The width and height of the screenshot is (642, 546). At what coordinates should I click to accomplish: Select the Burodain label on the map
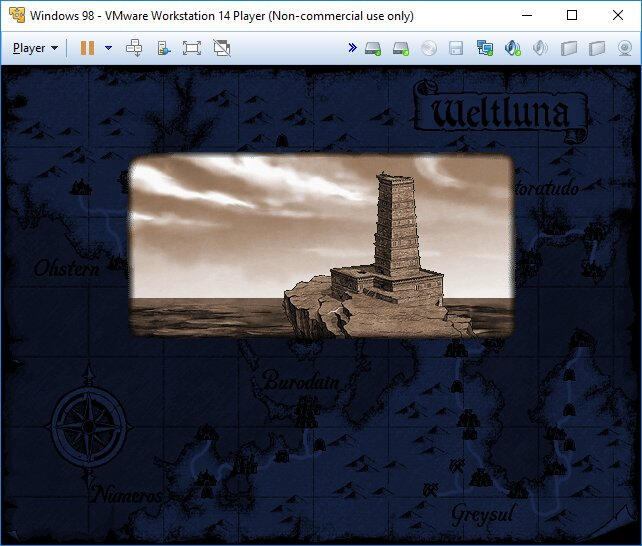[301, 381]
